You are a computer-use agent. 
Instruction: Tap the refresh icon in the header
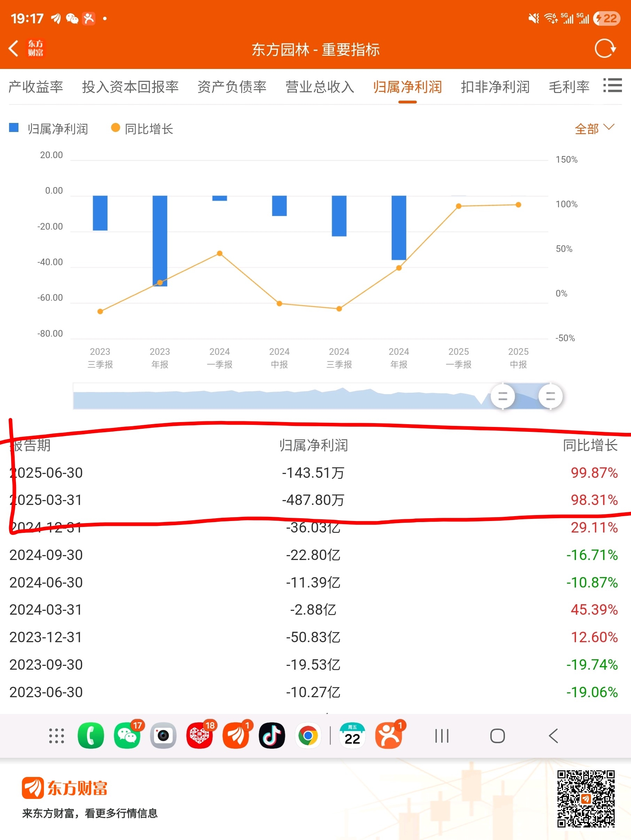click(x=605, y=49)
